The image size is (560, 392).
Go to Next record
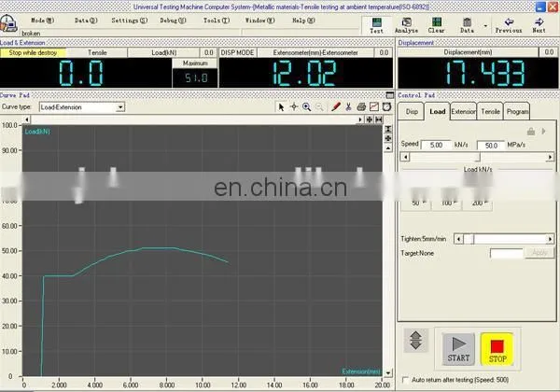pyautogui.click(x=539, y=26)
